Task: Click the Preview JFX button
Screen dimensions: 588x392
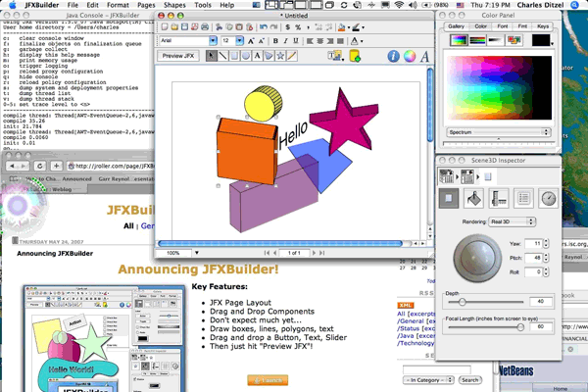Action: pos(178,56)
